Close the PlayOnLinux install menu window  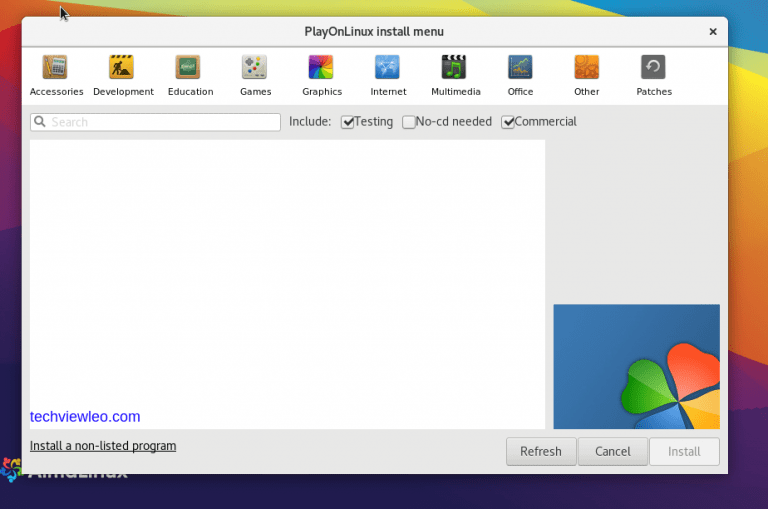[713, 31]
